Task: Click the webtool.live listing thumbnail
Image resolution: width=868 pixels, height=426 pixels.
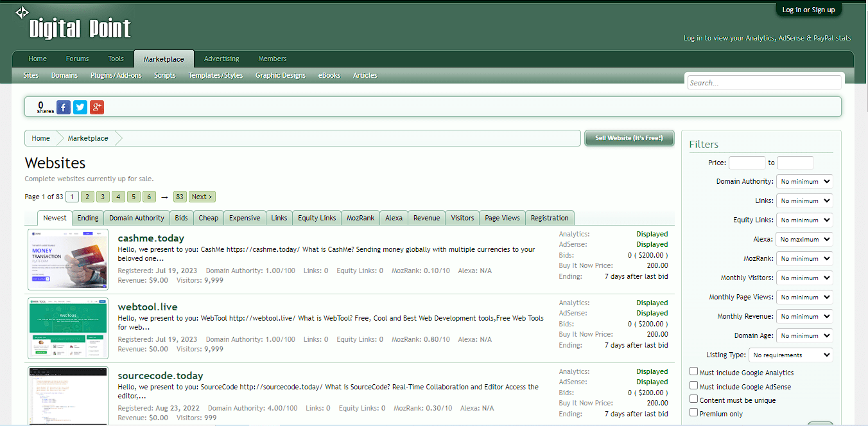Action: click(x=67, y=328)
